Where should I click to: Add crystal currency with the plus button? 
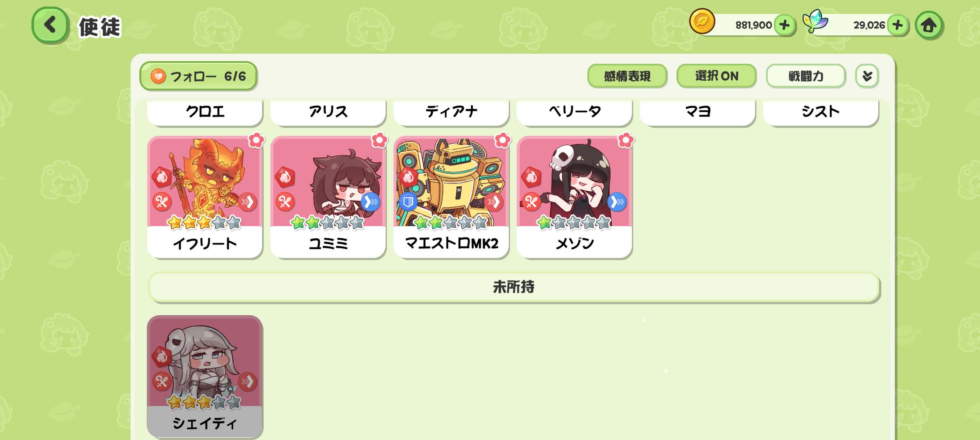pos(897,25)
